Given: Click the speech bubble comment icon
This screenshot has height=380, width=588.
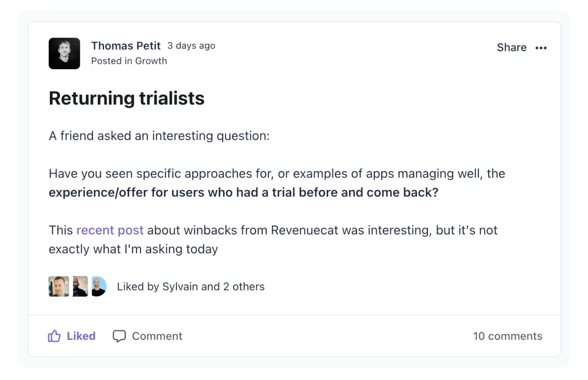Looking at the screenshot, I should pyautogui.click(x=119, y=336).
